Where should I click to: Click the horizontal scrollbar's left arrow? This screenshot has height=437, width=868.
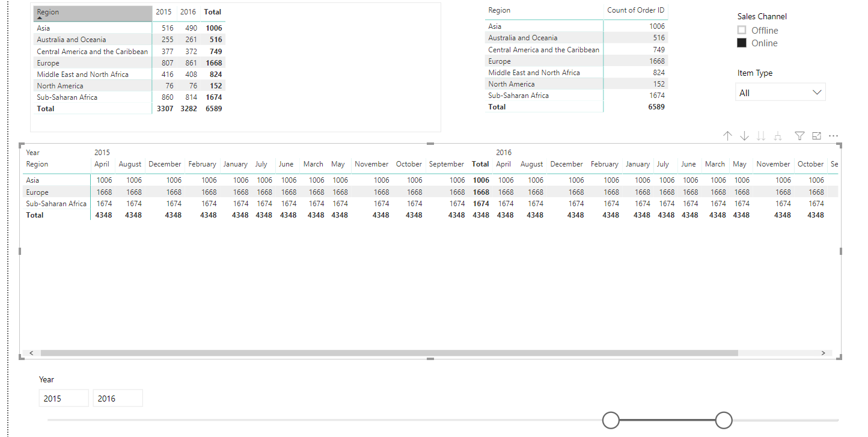pos(31,353)
